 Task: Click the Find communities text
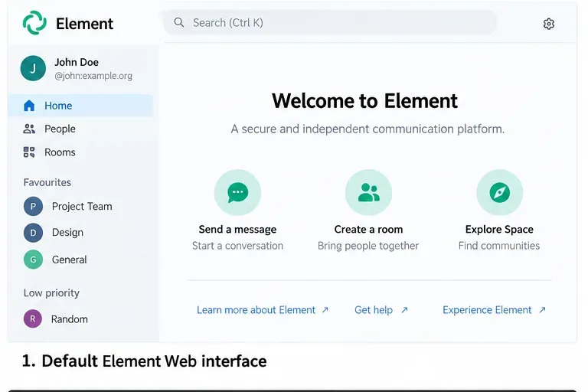499,246
